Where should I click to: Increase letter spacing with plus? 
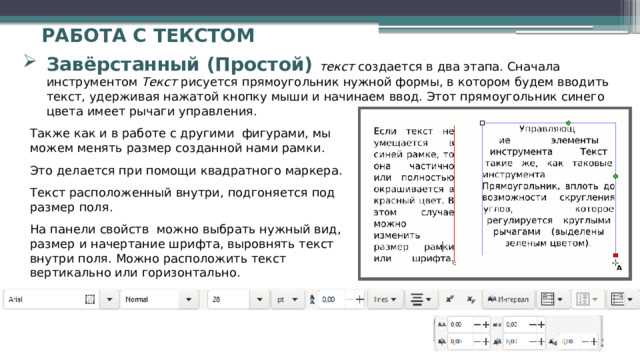(x=486, y=325)
